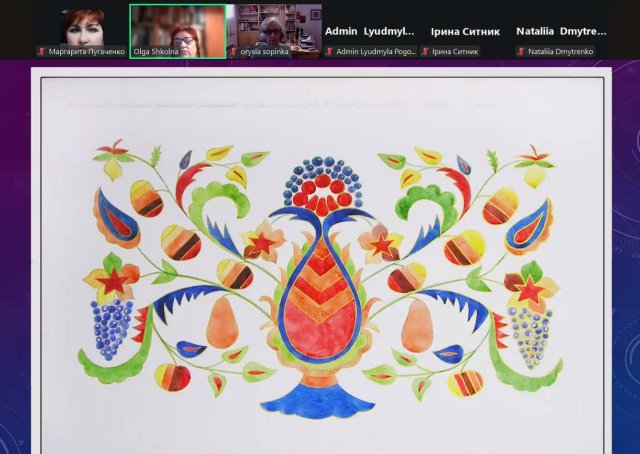Click the muted mic icon beside Ірина Ситник label
The height and width of the screenshot is (454, 640).
[x=425, y=51]
